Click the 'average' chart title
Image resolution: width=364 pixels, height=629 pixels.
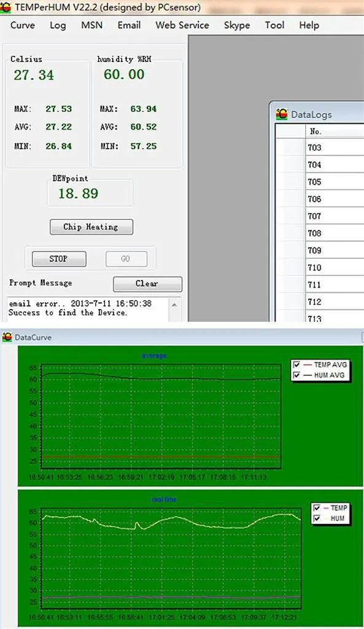coord(154,356)
